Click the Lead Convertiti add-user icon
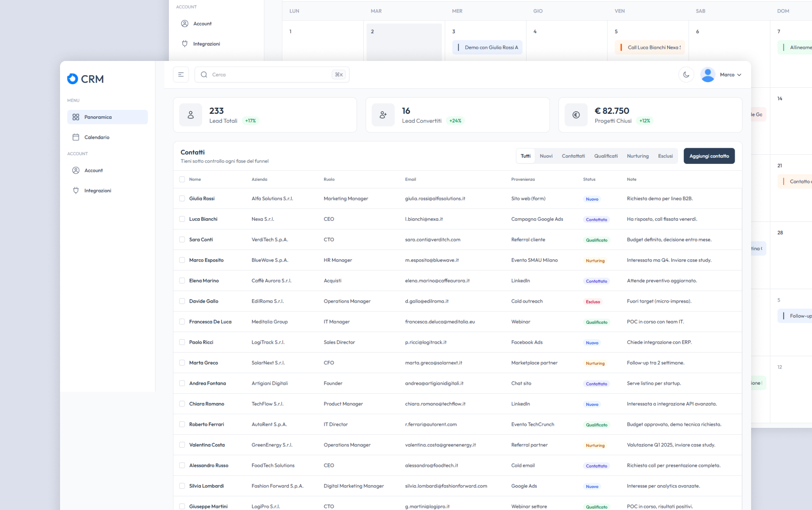 (x=383, y=115)
